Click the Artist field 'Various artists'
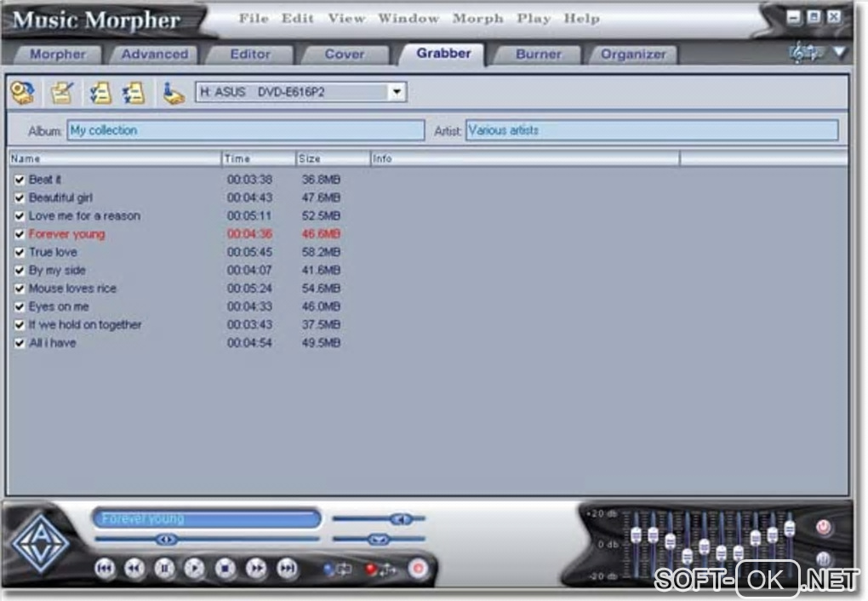This screenshot has height=601, width=868. tap(652, 131)
